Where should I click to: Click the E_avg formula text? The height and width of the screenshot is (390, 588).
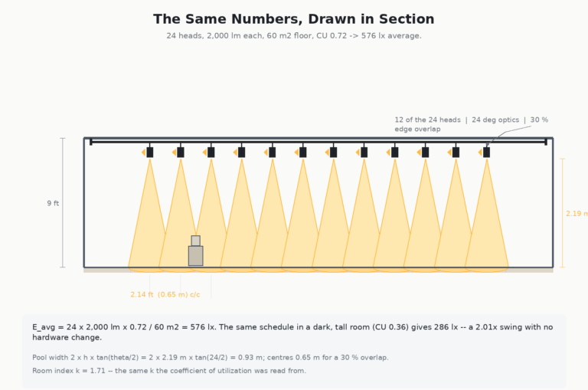292,332
